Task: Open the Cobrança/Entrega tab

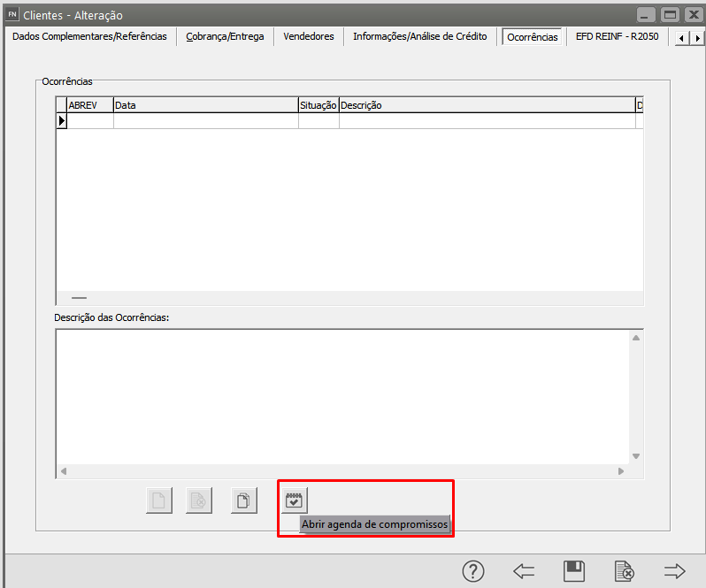Action: pyautogui.click(x=225, y=37)
